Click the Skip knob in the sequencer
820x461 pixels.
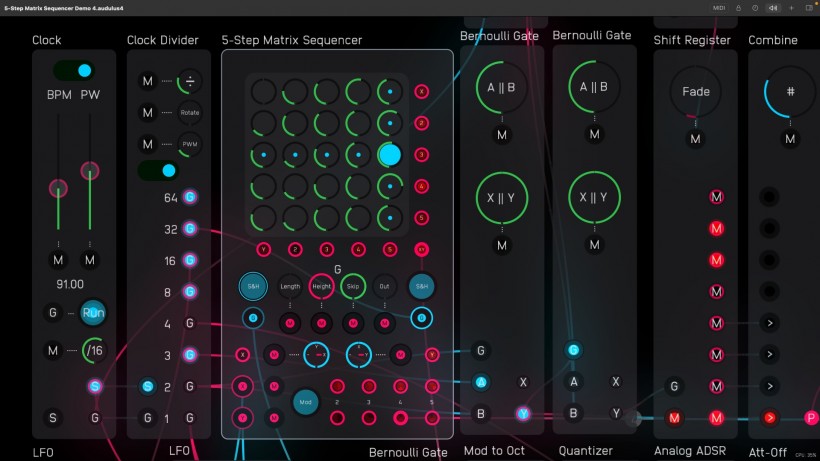pyautogui.click(x=352, y=286)
